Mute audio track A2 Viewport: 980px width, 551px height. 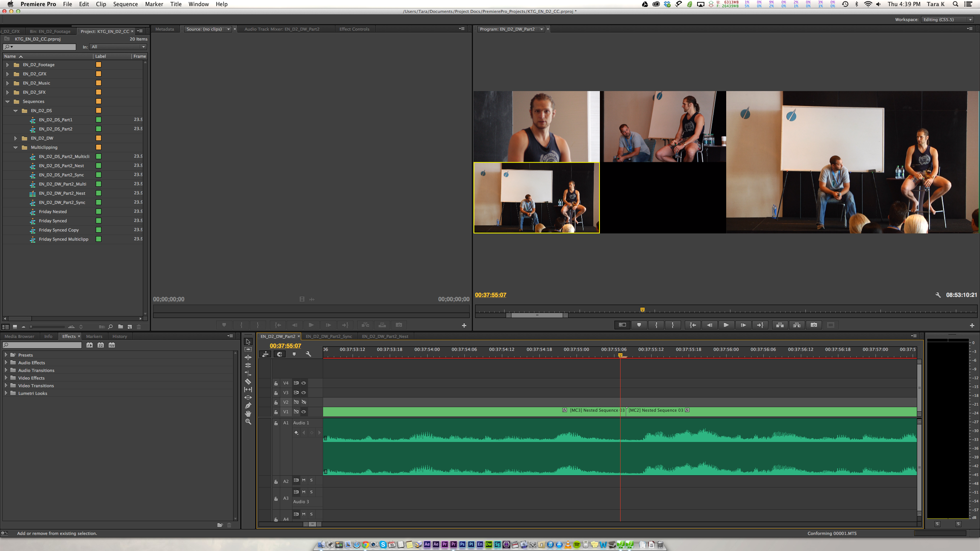(x=304, y=480)
